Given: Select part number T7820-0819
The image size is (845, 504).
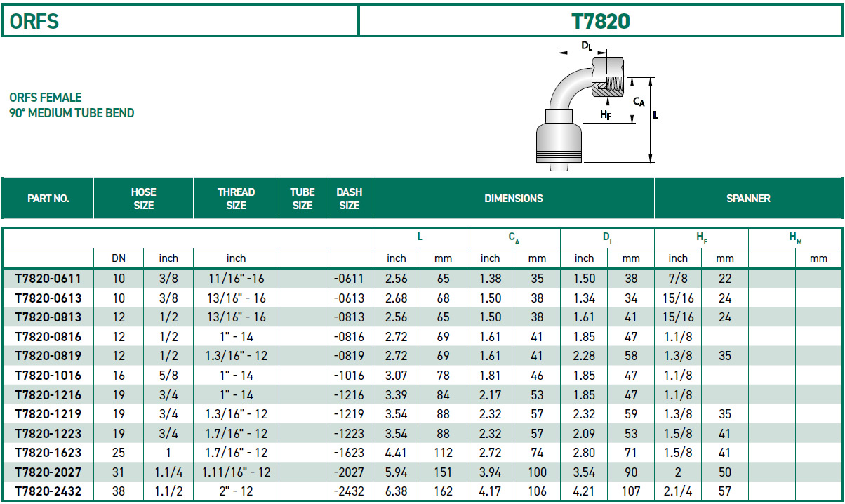Looking at the screenshot, I should (48, 356).
